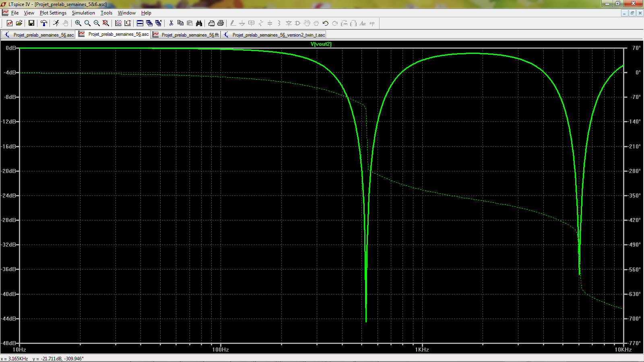Halt the simulation using the stop hand icon
644x362 pixels.
pos(66,23)
